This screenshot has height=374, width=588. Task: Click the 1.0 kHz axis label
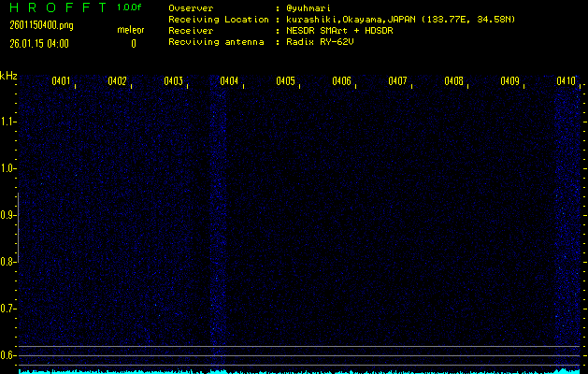tap(8, 168)
